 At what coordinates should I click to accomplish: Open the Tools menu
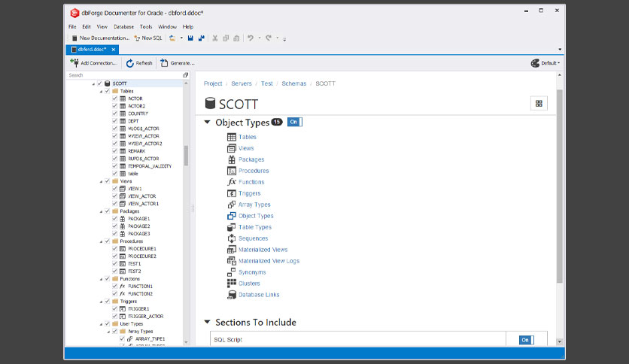point(146,27)
